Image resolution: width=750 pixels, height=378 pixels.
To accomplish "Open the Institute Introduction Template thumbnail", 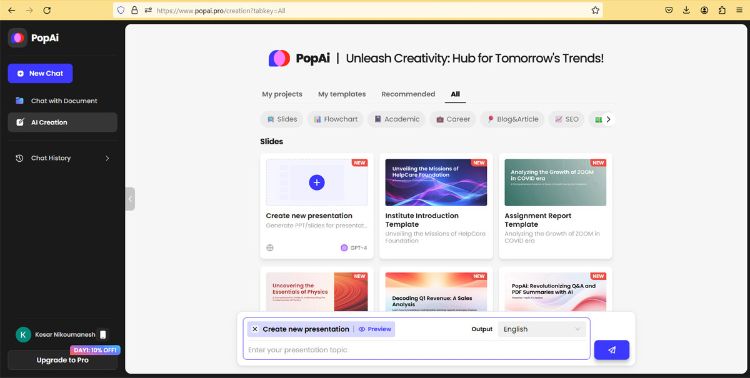I will coord(436,182).
